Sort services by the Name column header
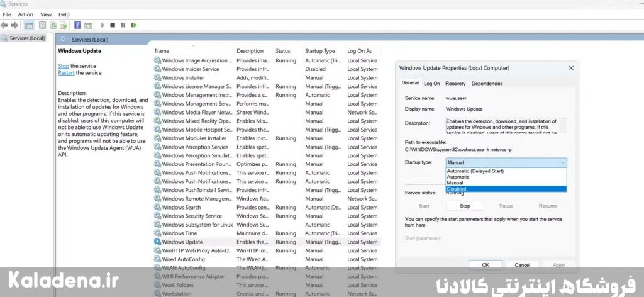The height and width of the screenshot is (297, 644). (193, 51)
